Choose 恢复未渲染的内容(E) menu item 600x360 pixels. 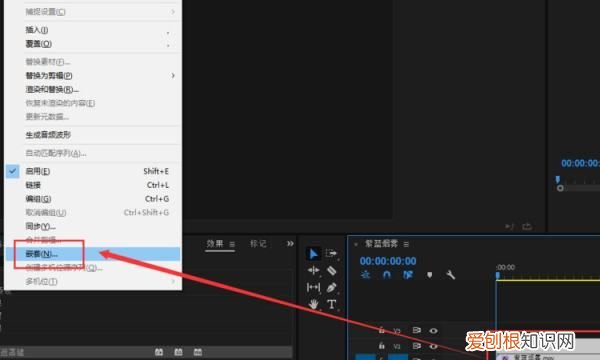[x=92, y=103]
